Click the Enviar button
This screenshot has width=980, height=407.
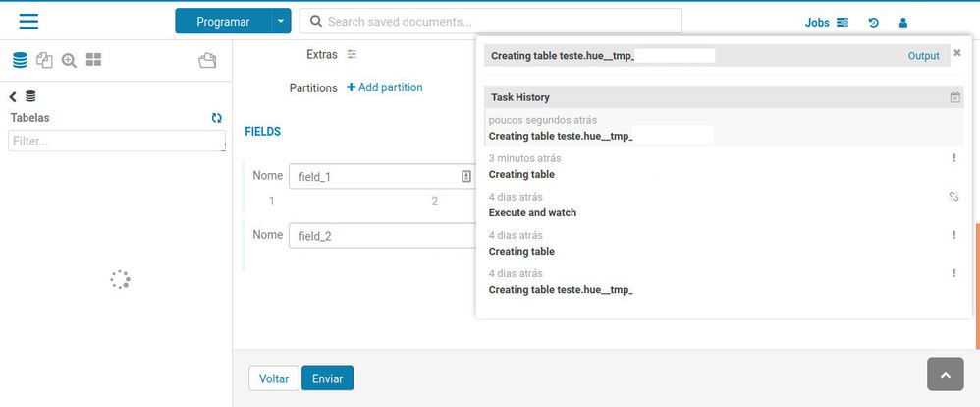coord(328,378)
